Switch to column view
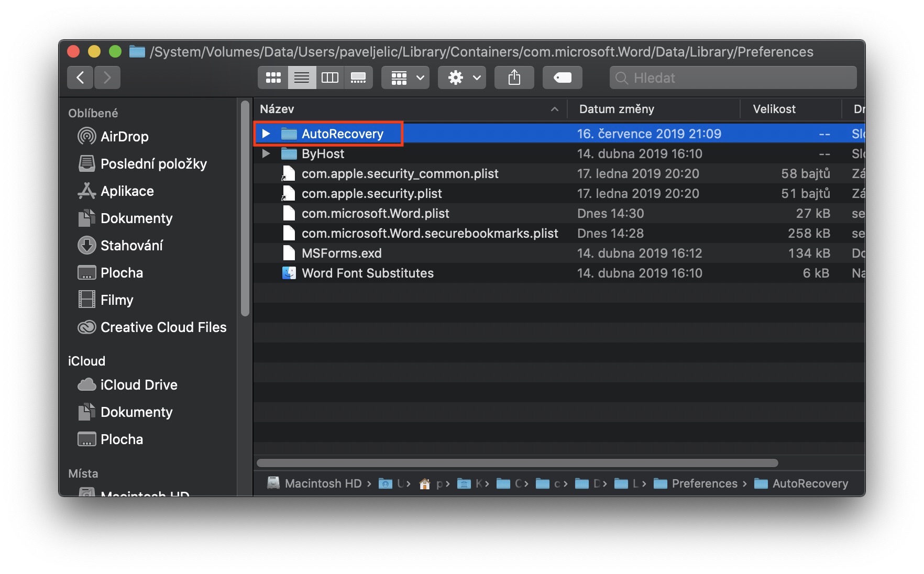Image resolution: width=924 pixels, height=574 pixels. tap(330, 78)
